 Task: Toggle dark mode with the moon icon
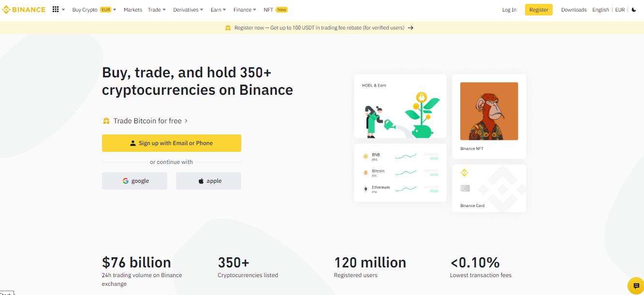click(x=634, y=9)
